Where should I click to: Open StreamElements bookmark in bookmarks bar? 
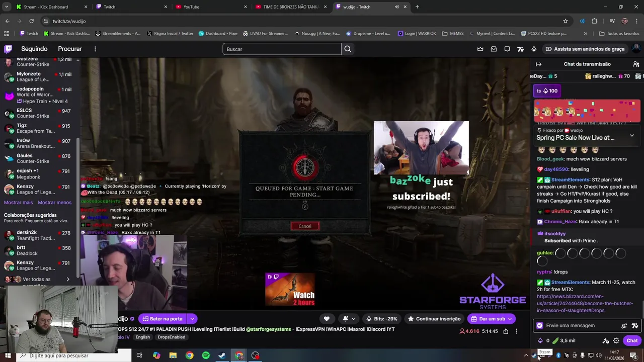[117, 34]
